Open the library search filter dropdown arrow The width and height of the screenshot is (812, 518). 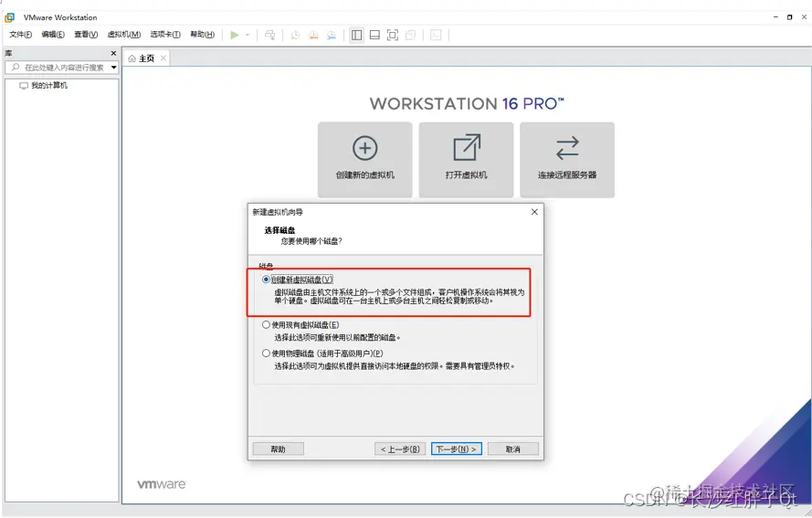click(113, 68)
